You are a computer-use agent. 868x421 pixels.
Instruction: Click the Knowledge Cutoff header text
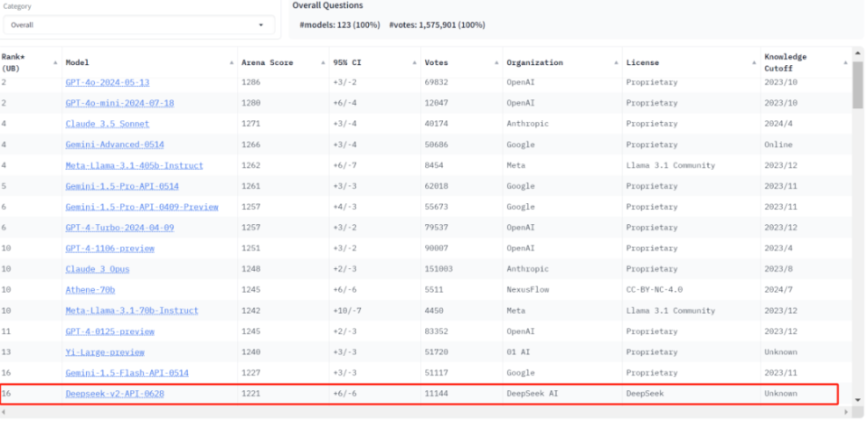click(785, 62)
